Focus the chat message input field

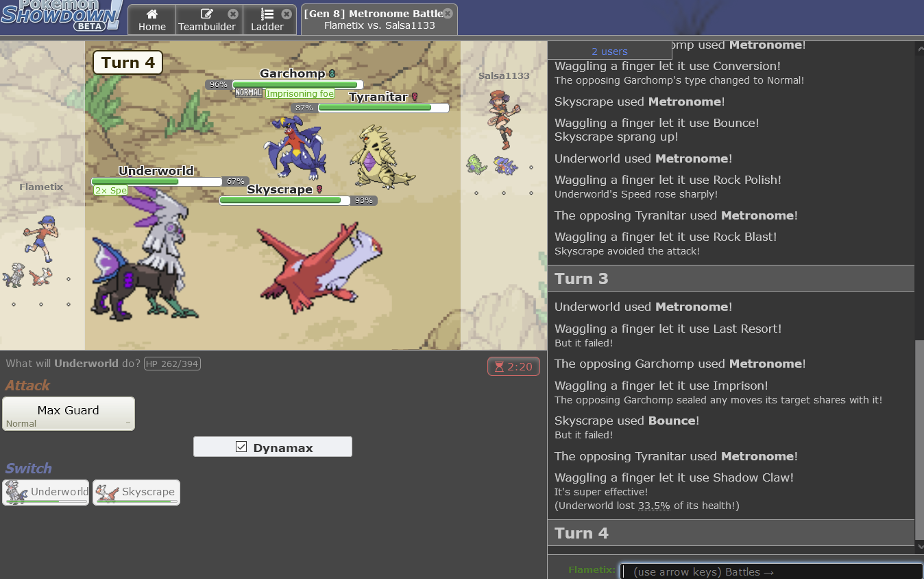coord(770,571)
